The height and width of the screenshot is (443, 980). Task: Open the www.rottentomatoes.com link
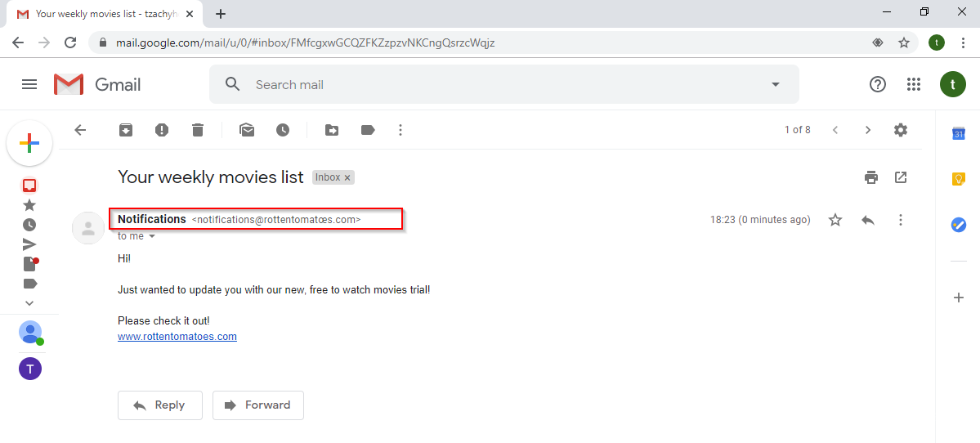(x=177, y=336)
